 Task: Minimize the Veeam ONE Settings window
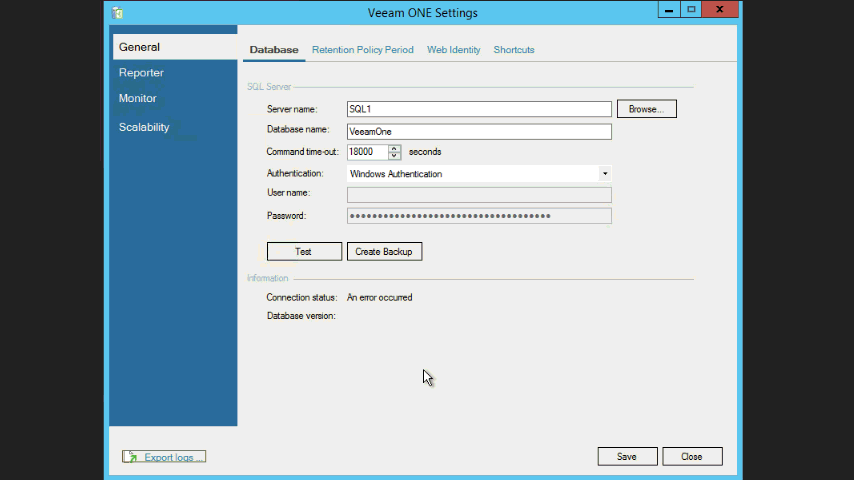(669, 10)
